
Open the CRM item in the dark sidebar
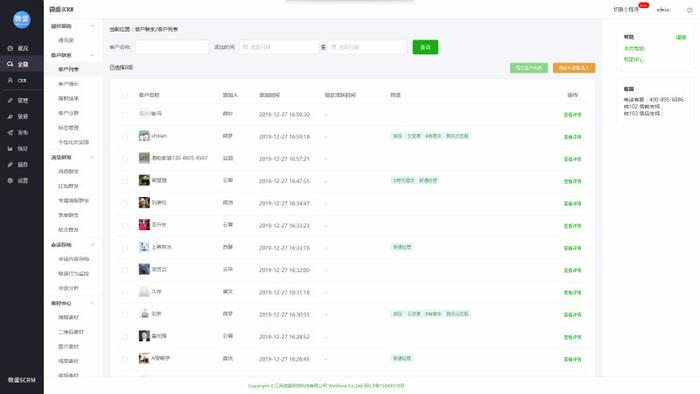tap(17, 80)
